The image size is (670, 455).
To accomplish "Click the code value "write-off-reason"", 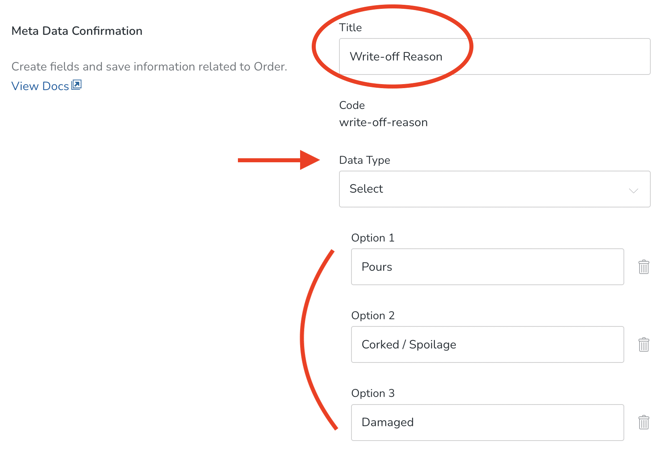I will point(383,123).
